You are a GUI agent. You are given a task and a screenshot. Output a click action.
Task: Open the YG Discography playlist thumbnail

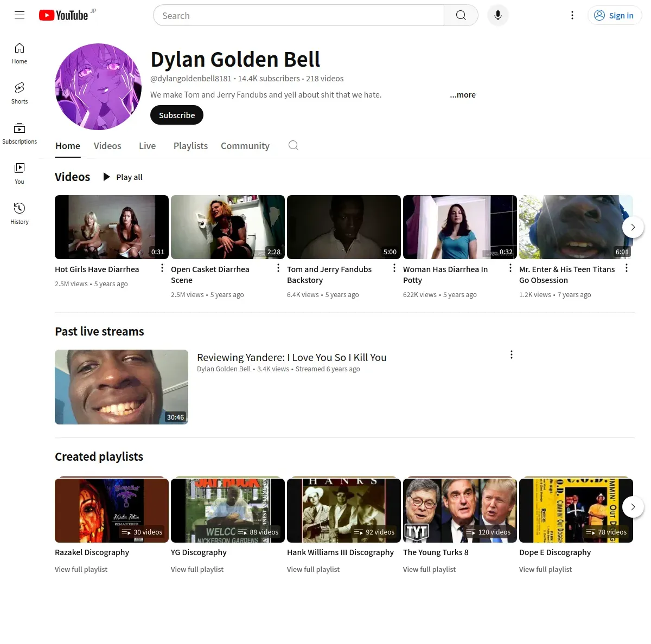[x=228, y=510]
